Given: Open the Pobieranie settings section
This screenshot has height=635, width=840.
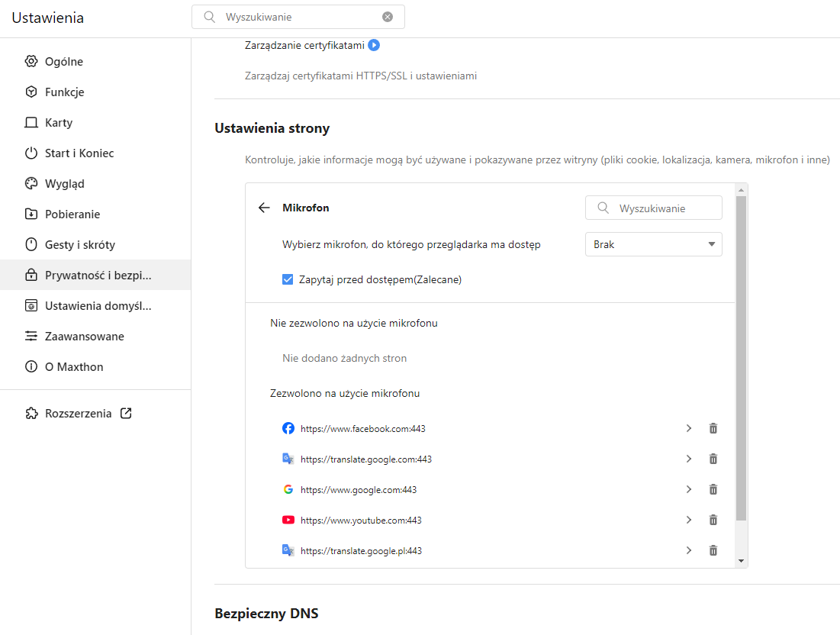Looking at the screenshot, I should (x=95, y=214).
